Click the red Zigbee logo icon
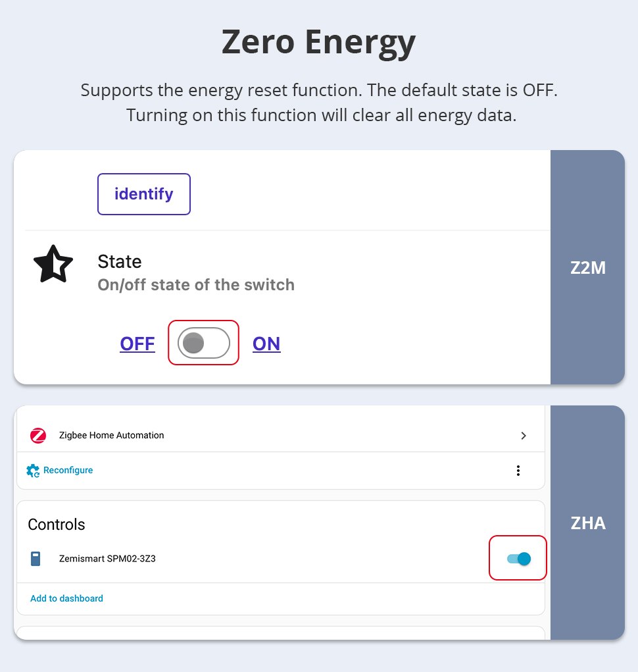638x672 pixels. (x=38, y=435)
